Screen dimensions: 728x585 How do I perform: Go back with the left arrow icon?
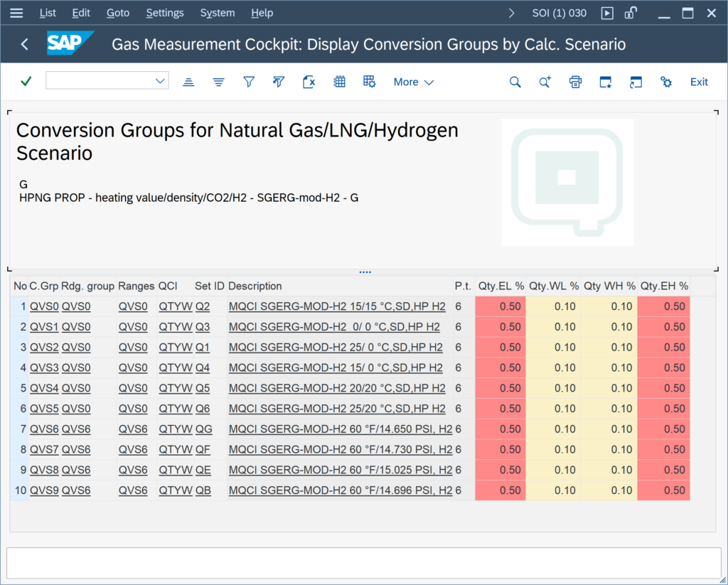pyautogui.click(x=25, y=44)
